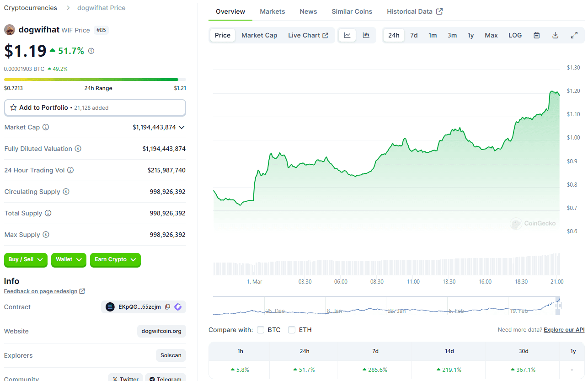Click the 1h 5.8% change cell

coord(240,370)
